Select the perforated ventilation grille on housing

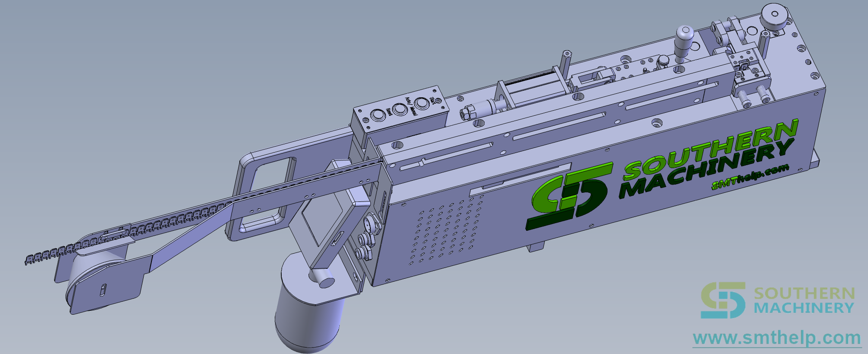point(446,229)
